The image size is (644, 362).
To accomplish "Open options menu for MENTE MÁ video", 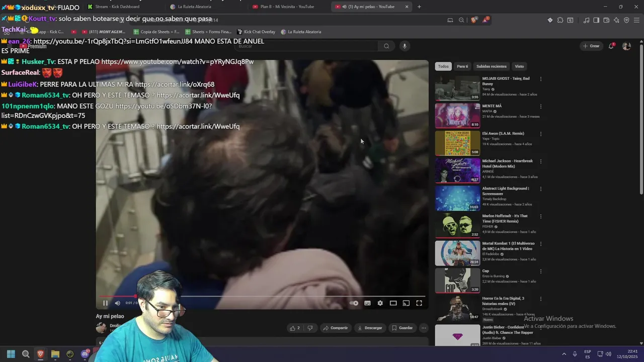I will [541, 107].
